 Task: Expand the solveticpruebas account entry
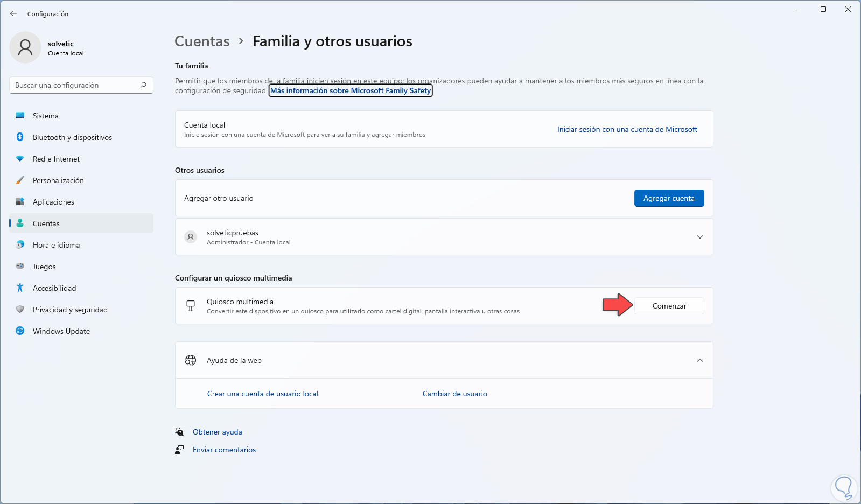(699, 237)
